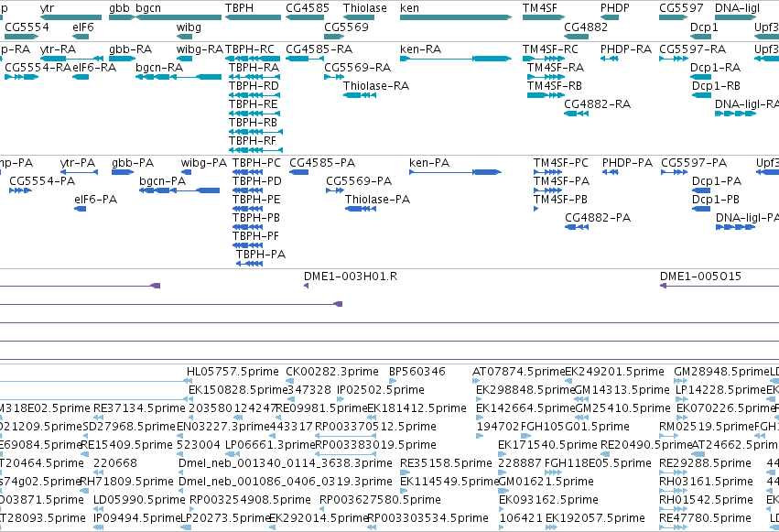Open protein TBPH-PF
This screenshot has height=532, width=779.
click(256, 236)
